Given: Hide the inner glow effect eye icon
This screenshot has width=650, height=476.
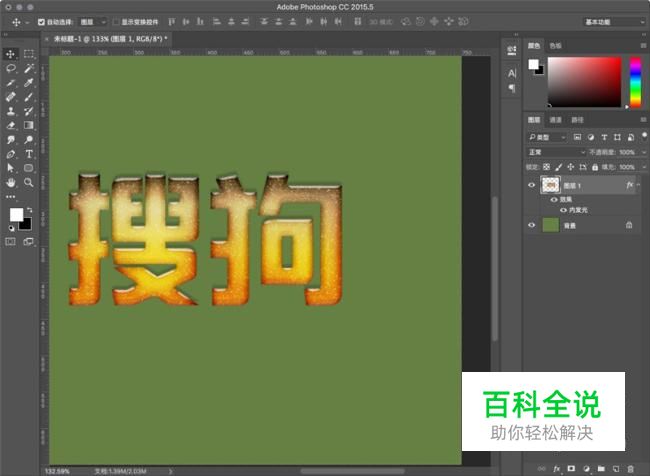Looking at the screenshot, I should (x=563, y=210).
